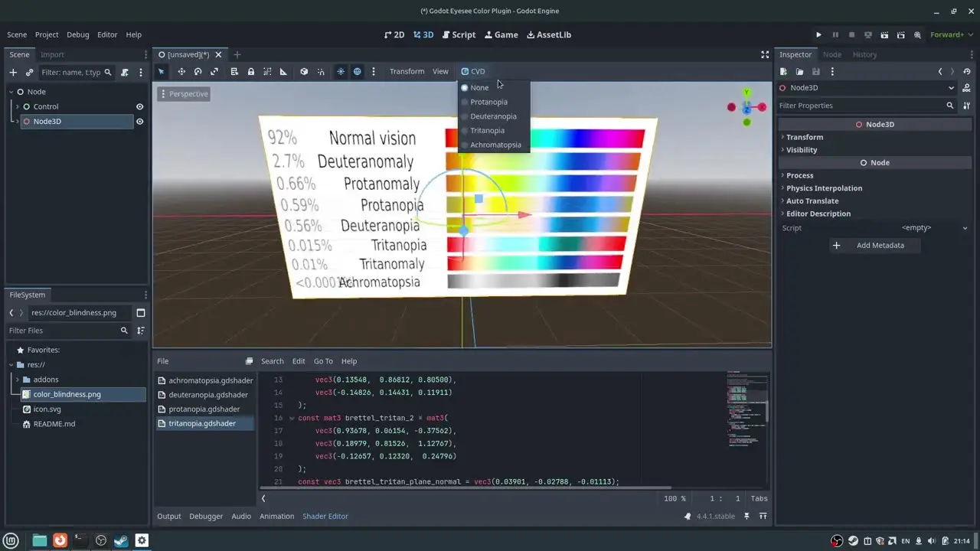This screenshot has height=551, width=980.
Task: Toggle preview sunlight icon
Action: [x=341, y=71]
